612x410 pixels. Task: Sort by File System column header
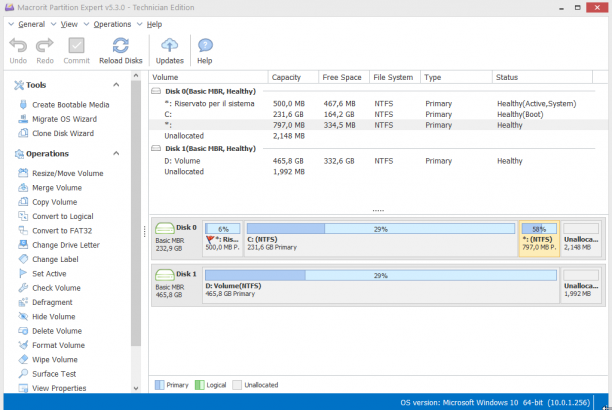(395, 77)
